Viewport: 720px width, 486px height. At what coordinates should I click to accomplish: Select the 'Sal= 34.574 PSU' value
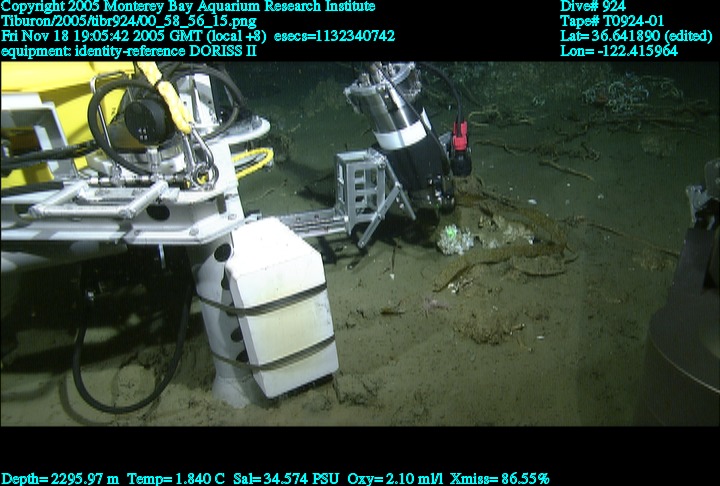(x=286, y=479)
